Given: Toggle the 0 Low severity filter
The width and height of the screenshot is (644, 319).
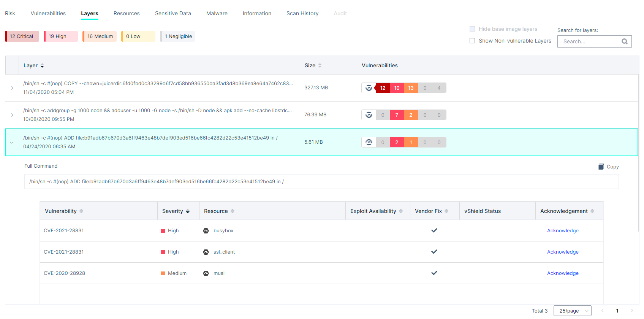Looking at the screenshot, I should [x=138, y=37].
